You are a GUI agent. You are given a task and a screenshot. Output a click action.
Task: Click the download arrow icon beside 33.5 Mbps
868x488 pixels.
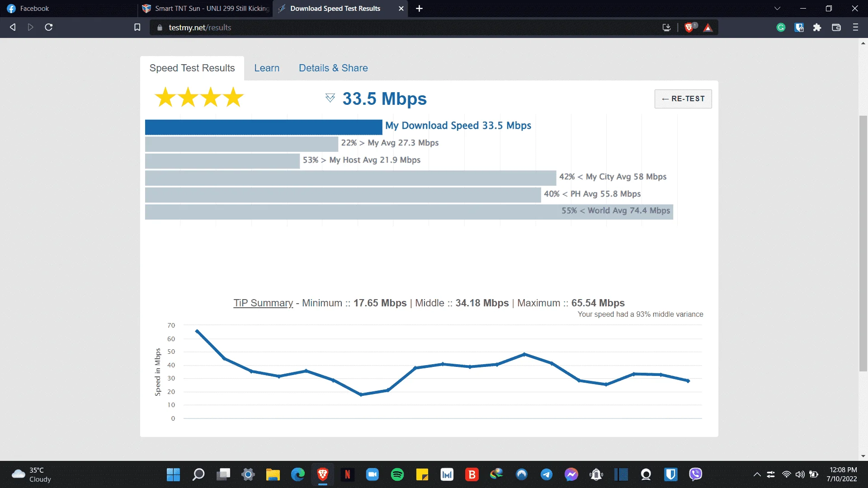[x=330, y=98]
